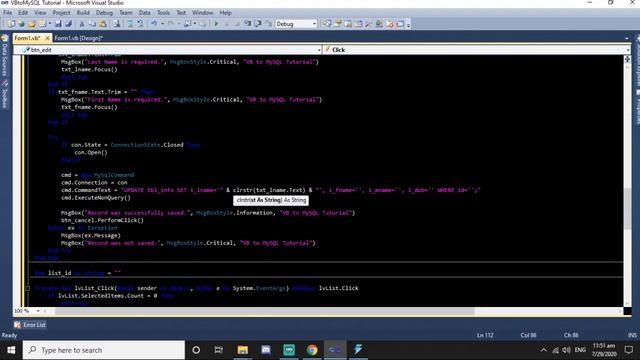The width and height of the screenshot is (640, 360).
Task: Switch to the Form1.vb code tab
Action: [x=27, y=38]
